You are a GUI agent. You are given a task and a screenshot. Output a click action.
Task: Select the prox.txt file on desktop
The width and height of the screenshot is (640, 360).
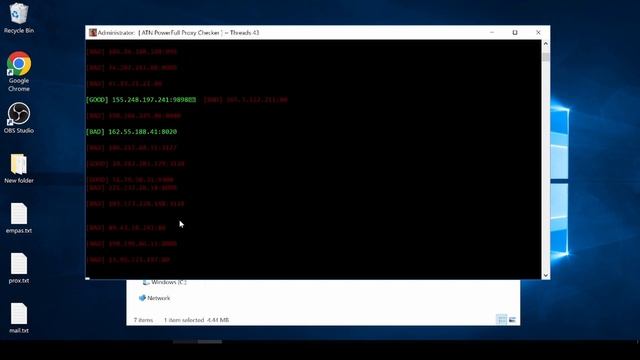(19, 268)
